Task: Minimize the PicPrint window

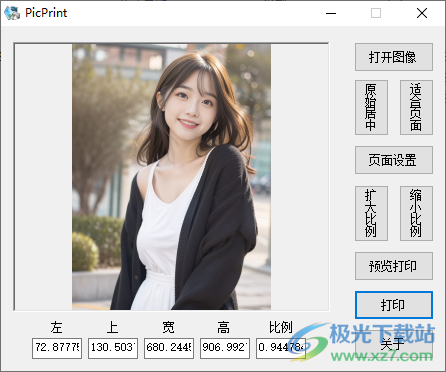Action: pyautogui.click(x=331, y=13)
